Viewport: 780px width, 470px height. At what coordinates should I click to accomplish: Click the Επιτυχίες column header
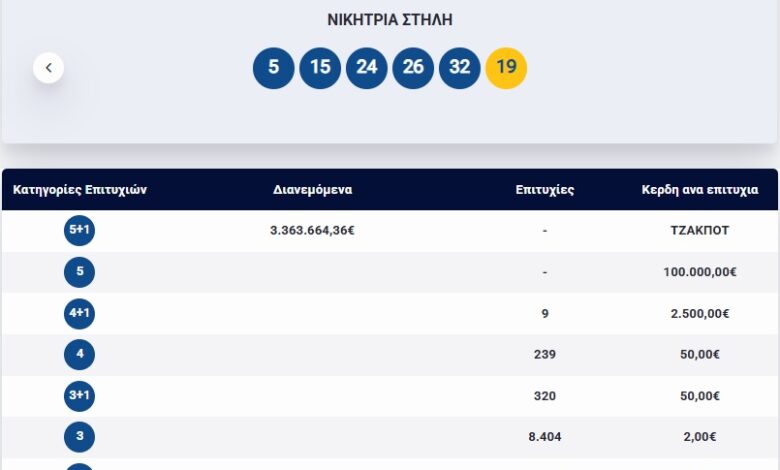(x=545, y=189)
